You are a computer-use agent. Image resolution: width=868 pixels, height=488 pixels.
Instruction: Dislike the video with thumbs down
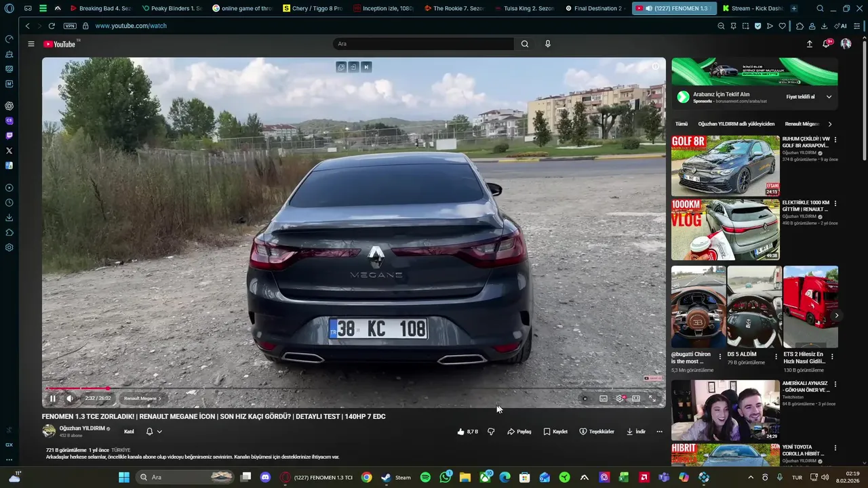point(491,432)
